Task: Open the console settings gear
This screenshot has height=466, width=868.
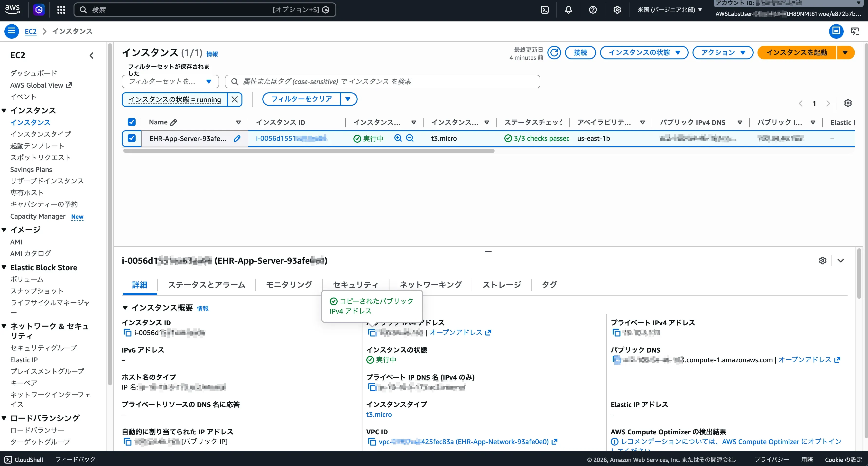Action: (x=617, y=10)
